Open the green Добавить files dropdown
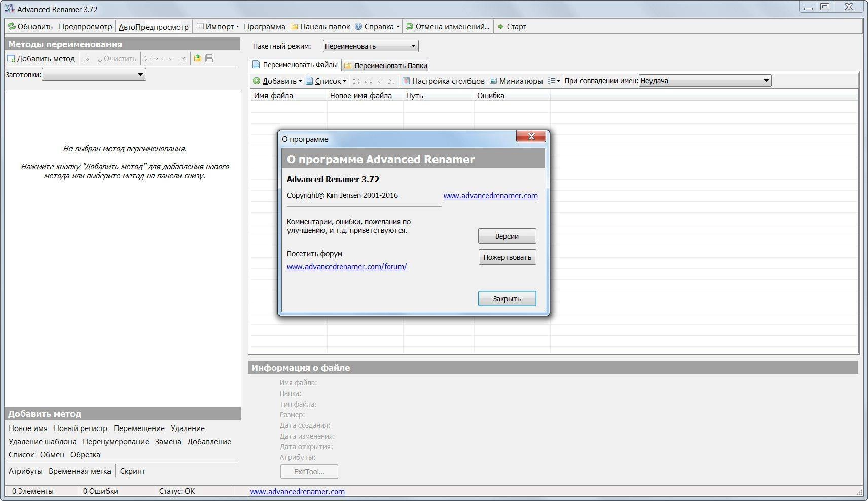 click(x=277, y=81)
